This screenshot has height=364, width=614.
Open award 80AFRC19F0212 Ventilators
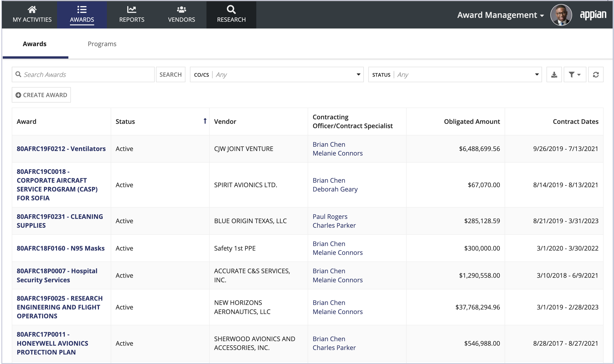click(x=61, y=149)
